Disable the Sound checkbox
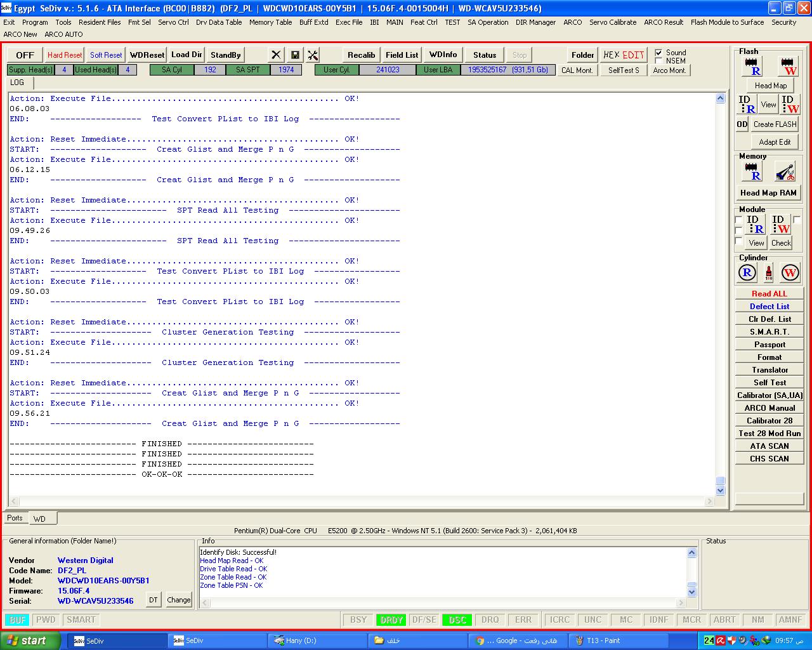This screenshot has width=812, height=650. pos(658,53)
